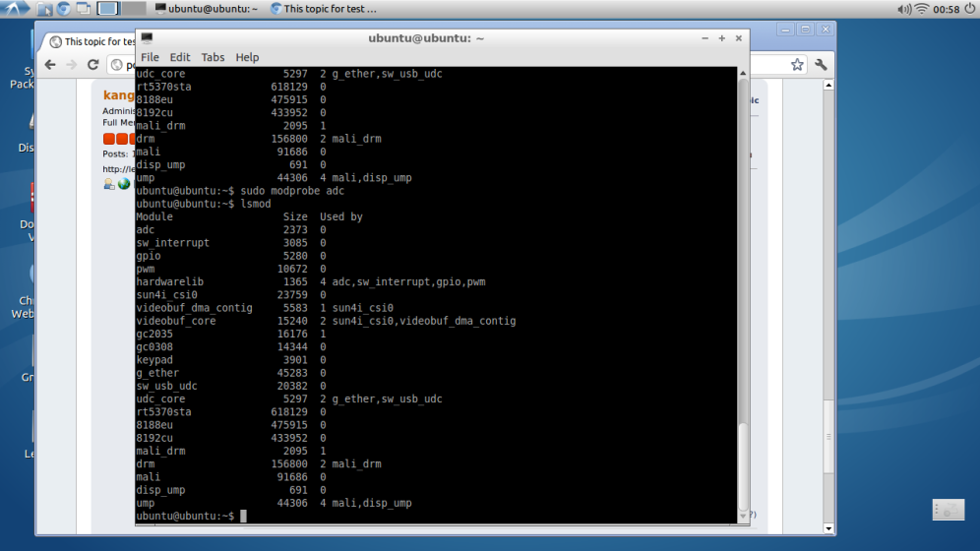Viewport: 980px width, 551px height.
Task: Go forward in the browser window
Action: pos(71,64)
